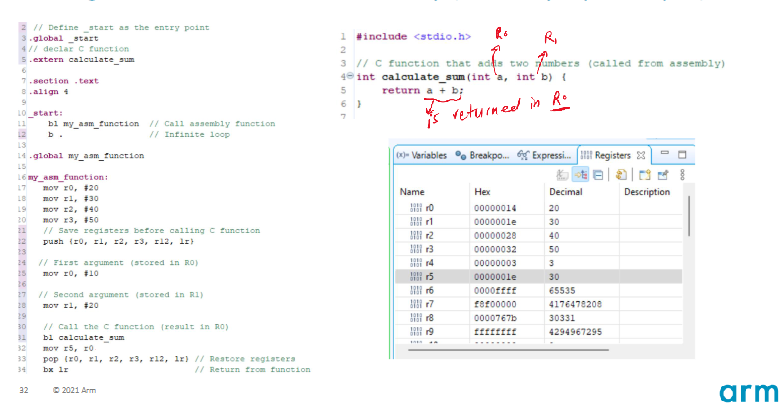Click the 'return a + b;' line
This screenshot has height=404, width=784.
(423, 90)
